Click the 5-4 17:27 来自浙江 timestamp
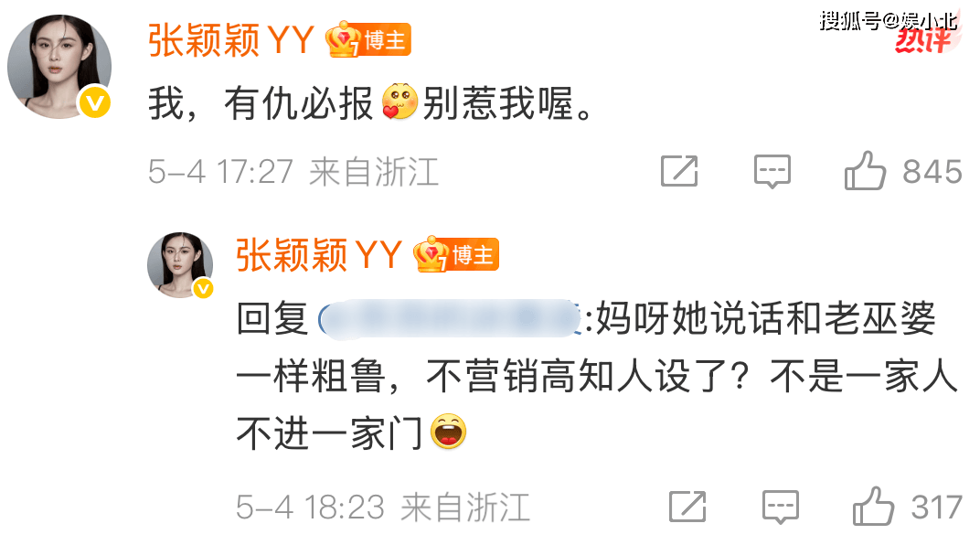The image size is (980, 545). (293, 172)
